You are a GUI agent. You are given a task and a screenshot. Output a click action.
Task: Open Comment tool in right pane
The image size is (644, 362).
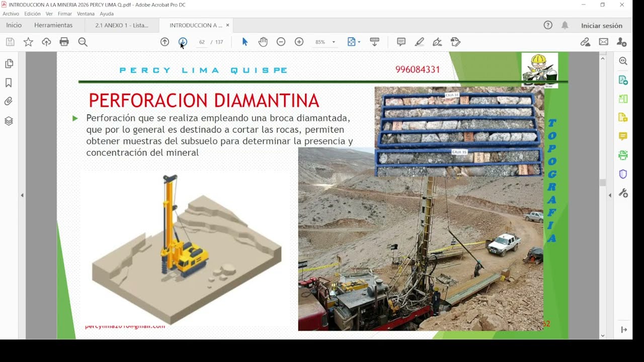pos(623,136)
